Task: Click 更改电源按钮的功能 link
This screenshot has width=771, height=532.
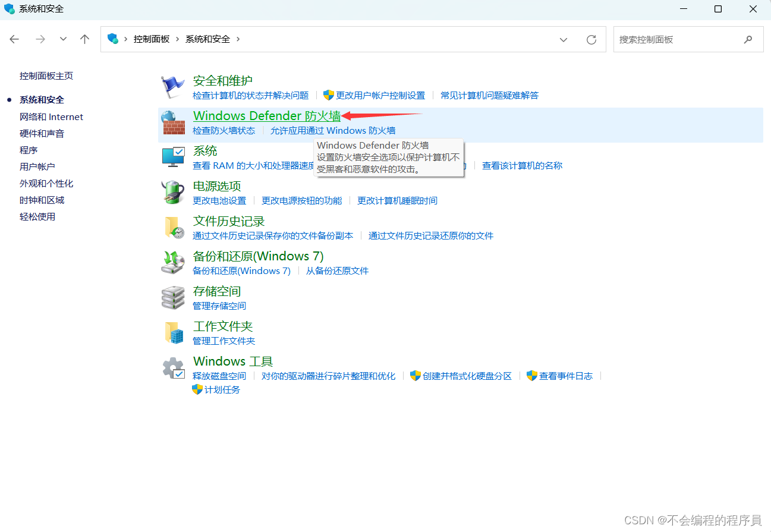Action: click(x=302, y=201)
